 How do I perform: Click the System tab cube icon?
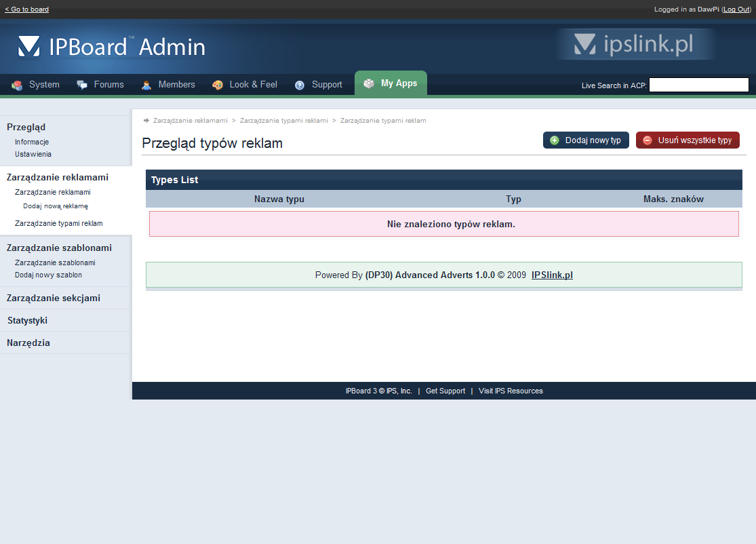pos(17,85)
